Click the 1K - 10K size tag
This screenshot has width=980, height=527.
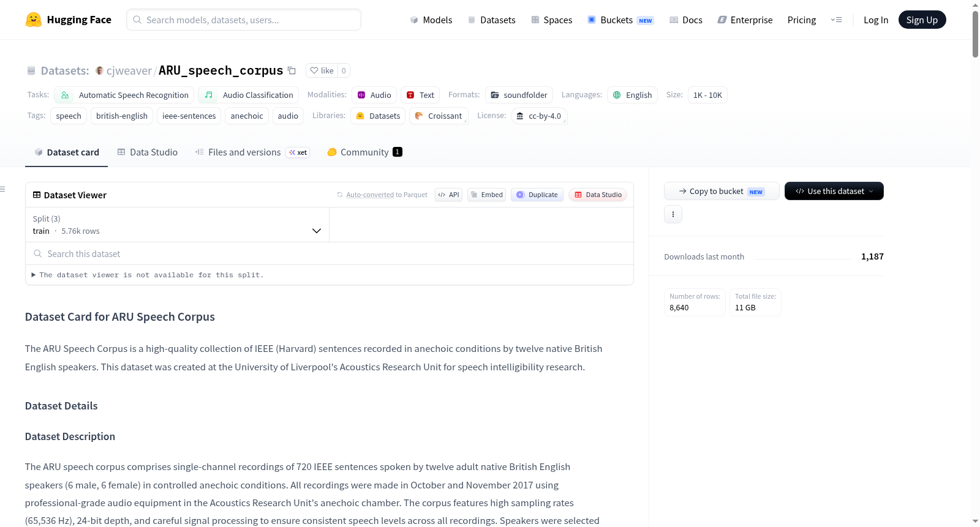(x=707, y=95)
